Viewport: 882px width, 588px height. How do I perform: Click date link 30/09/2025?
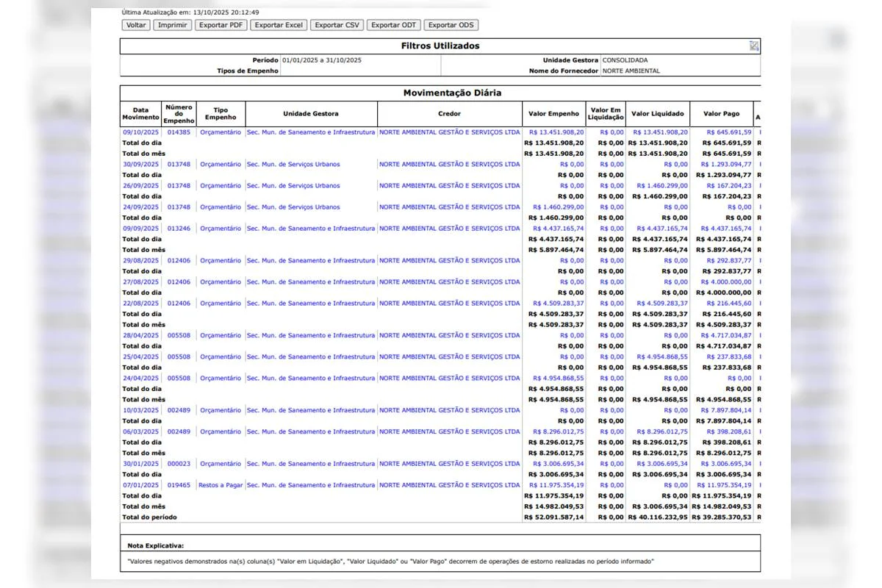coord(140,165)
